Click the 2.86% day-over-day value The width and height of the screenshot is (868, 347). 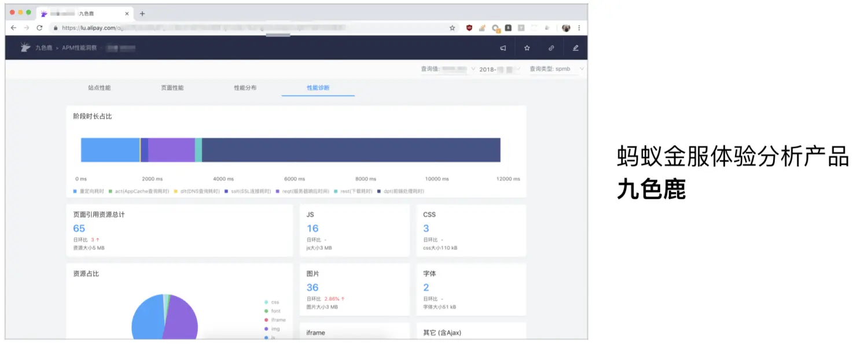click(333, 299)
